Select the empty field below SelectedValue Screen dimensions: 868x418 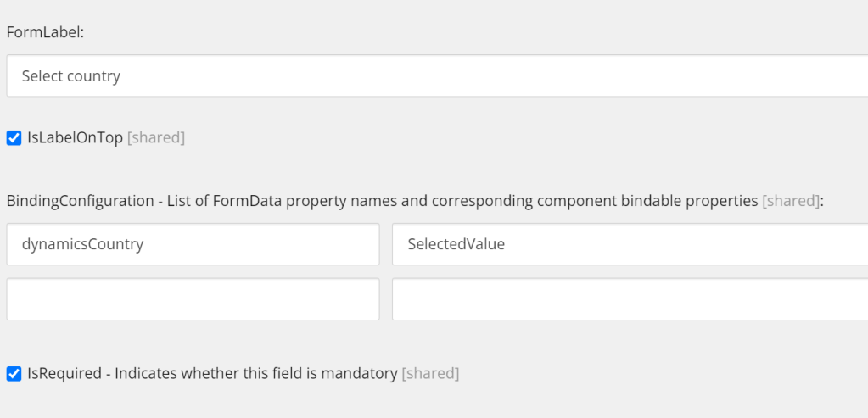(x=630, y=299)
